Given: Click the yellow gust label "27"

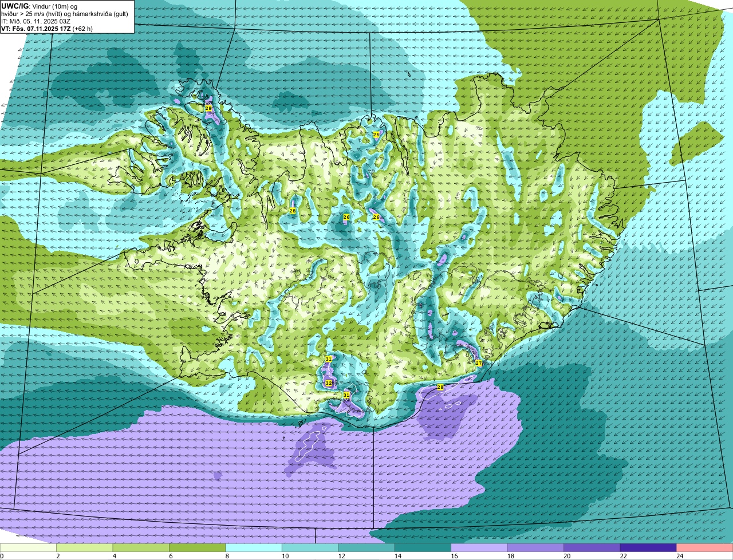Looking at the screenshot, I should click(x=479, y=363).
